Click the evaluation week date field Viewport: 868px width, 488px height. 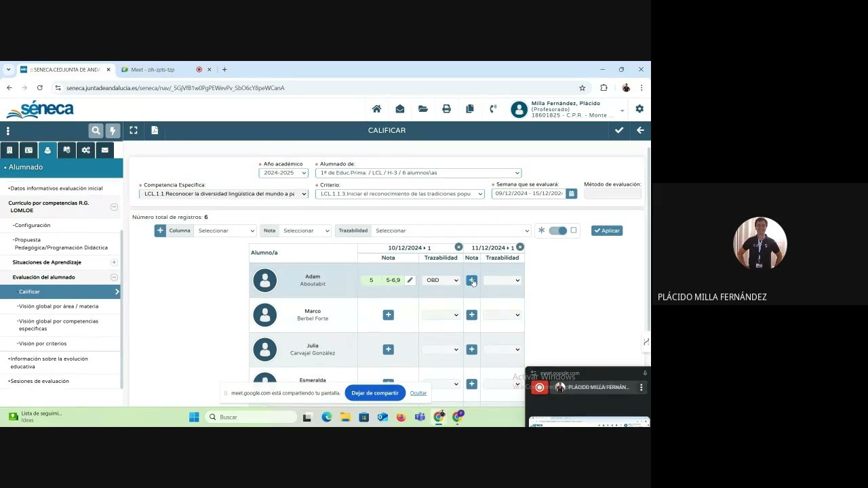[x=529, y=194]
